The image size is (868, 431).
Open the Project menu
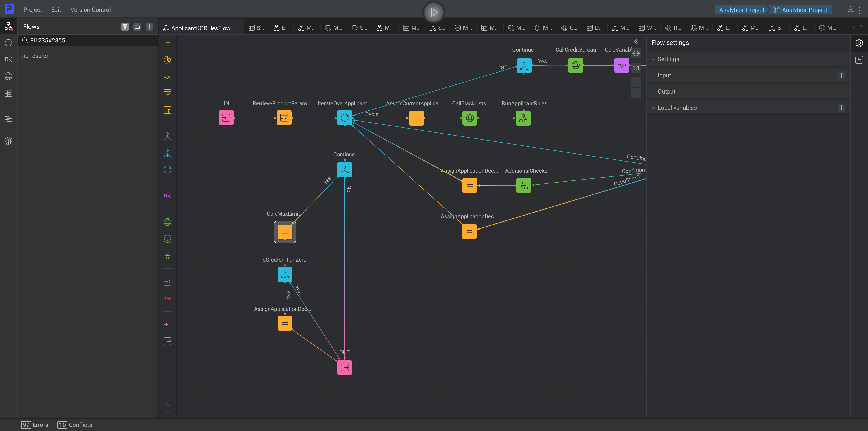[33, 10]
